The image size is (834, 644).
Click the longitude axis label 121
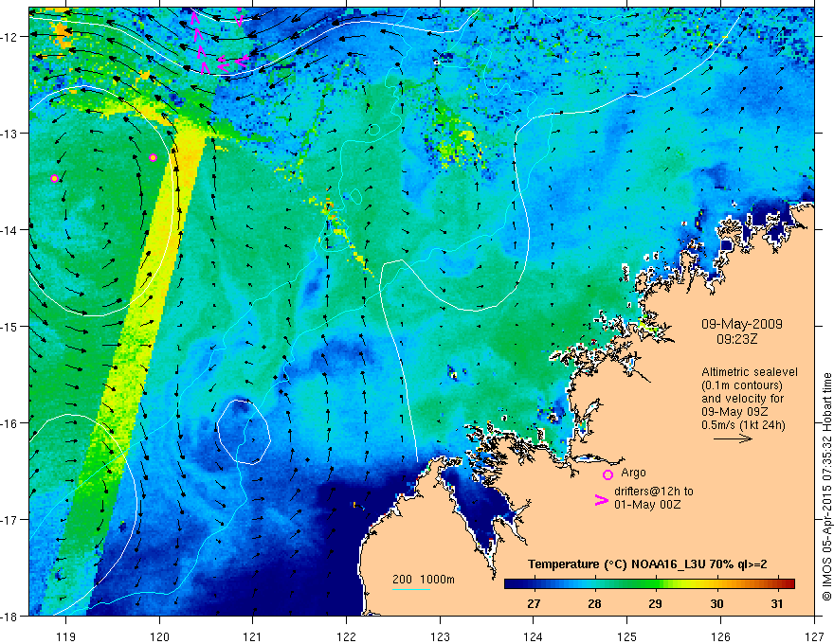253,636
